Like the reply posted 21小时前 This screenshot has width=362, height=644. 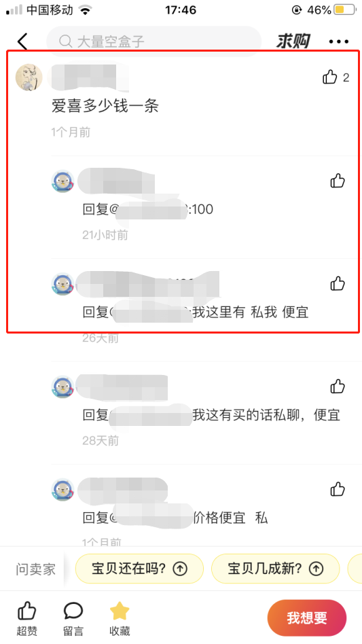click(x=338, y=181)
